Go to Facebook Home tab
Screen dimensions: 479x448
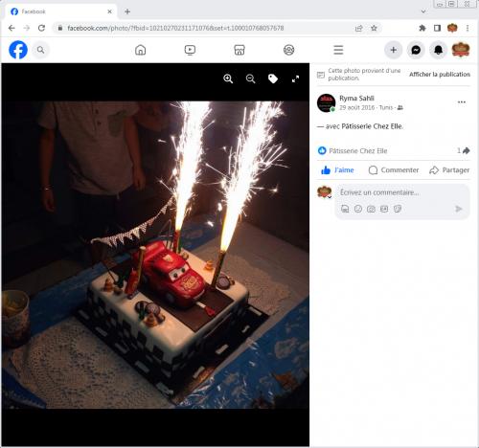click(140, 50)
